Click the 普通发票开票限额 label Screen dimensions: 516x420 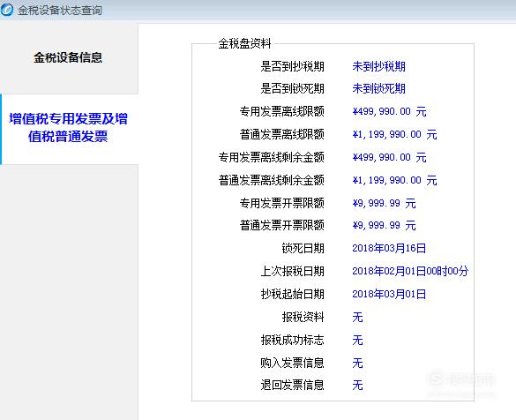(281, 225)
